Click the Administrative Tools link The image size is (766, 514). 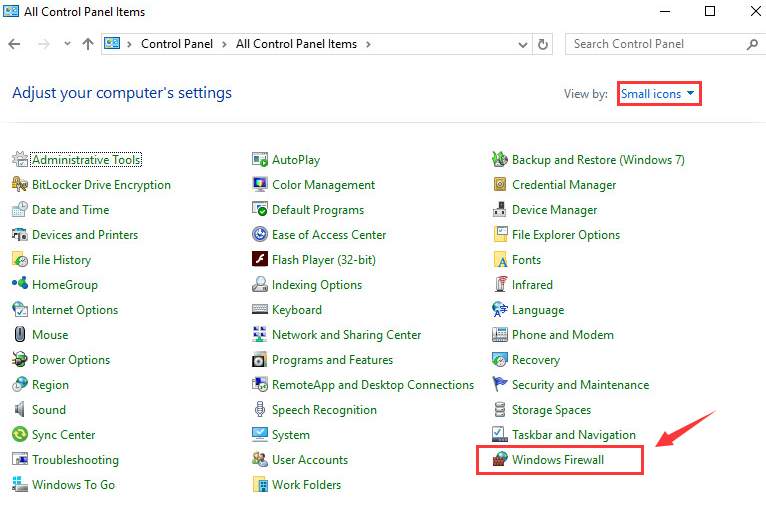coord(86,160)
